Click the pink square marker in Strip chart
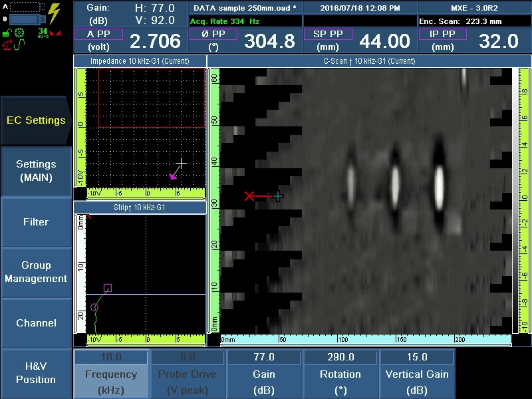Viewport: 532px width, 399px height. [x=108, y=288]
